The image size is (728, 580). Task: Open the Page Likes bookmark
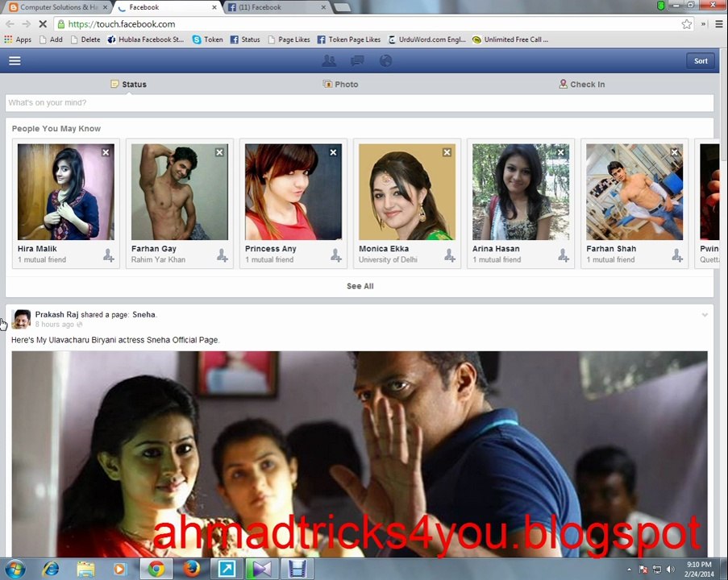pos(289,39)
